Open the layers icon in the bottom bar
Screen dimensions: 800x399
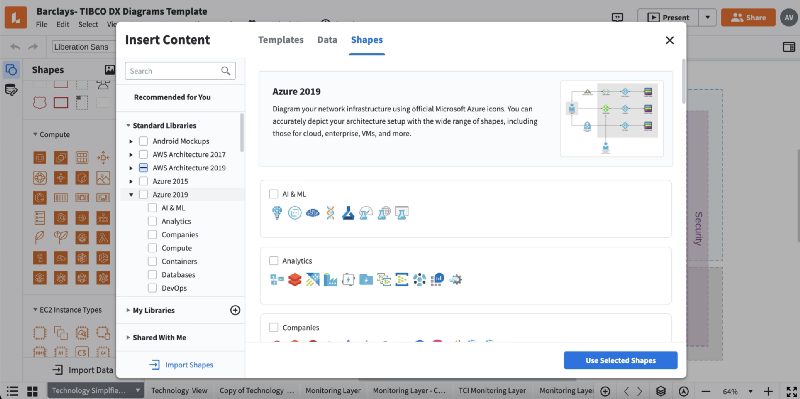click(x=661, y=391)
